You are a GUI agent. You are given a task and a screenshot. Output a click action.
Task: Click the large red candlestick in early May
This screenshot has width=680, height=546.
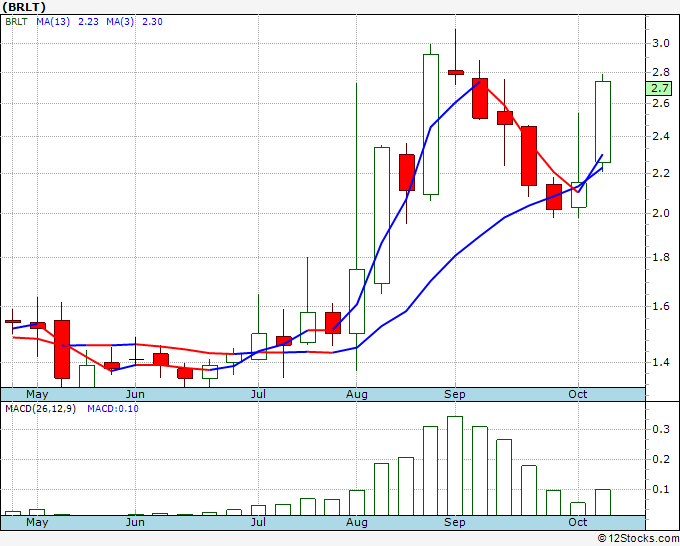[x=62, y=348]
